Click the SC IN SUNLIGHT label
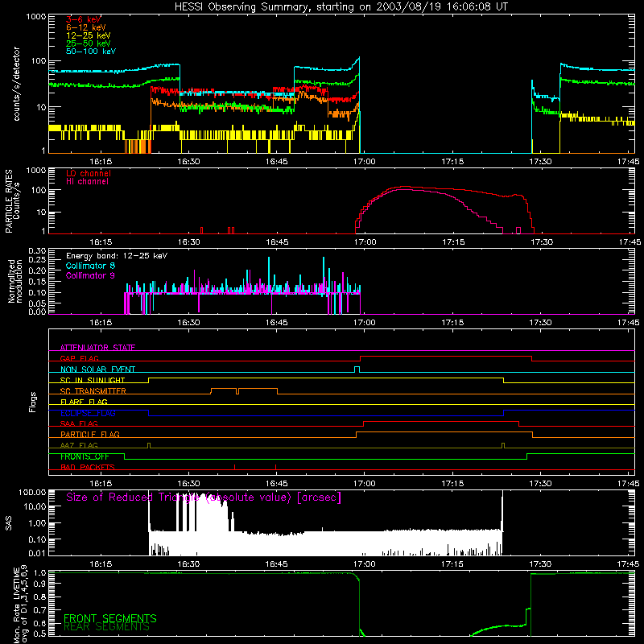The height and width of the screenshot is (644, 644). (x=93, y=380)
